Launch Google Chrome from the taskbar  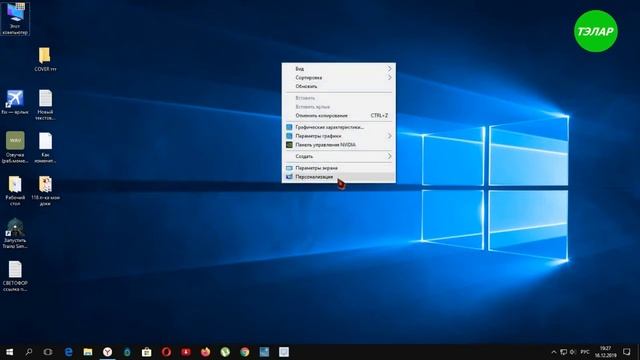click(x=244, y=352)
